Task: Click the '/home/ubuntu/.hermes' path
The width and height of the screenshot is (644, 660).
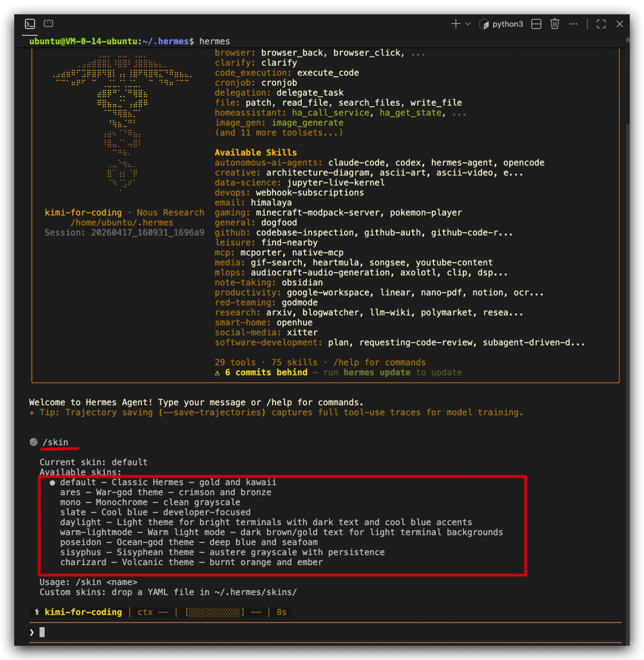Action: tap(122, 223)
